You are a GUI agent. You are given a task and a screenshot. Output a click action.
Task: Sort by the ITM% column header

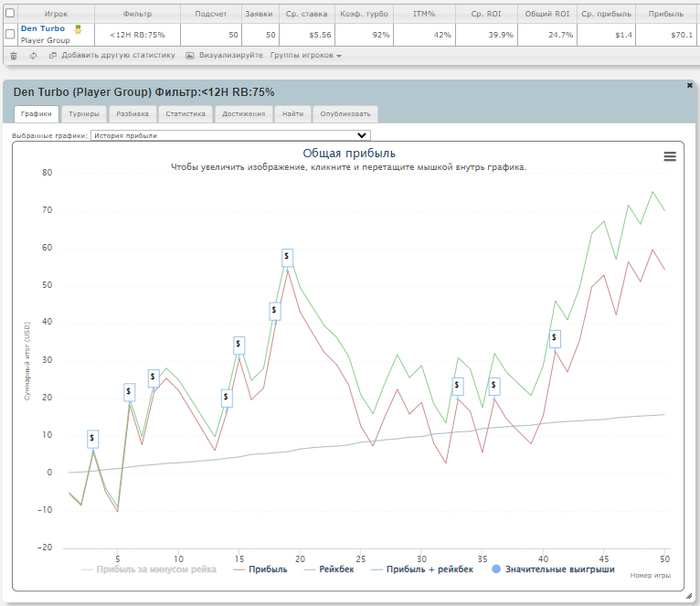pyautogui.click(x=424, y=14)
